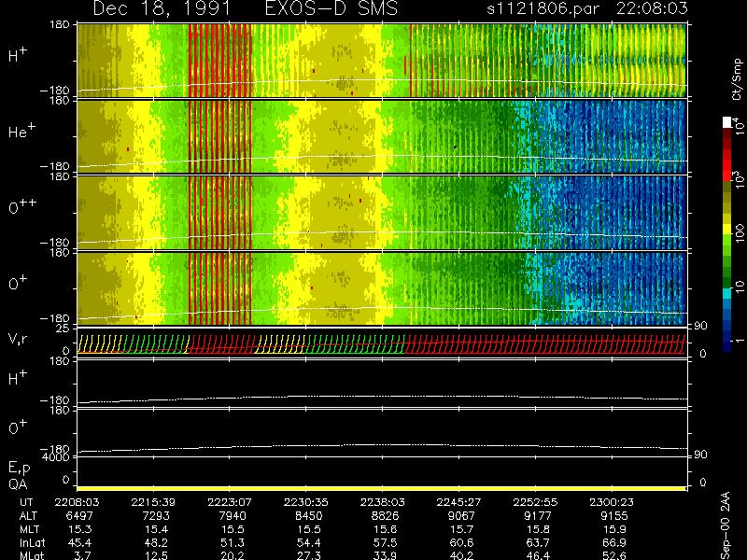Click the InLat value "66.9"
This screenshot has width=747, height=560.
pyautogui.click(x=614, y=542)
